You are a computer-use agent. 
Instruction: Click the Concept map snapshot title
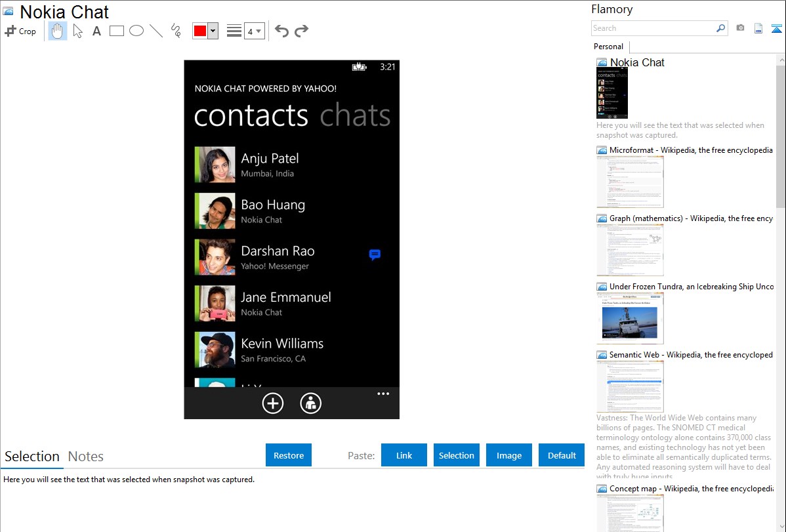692,489
